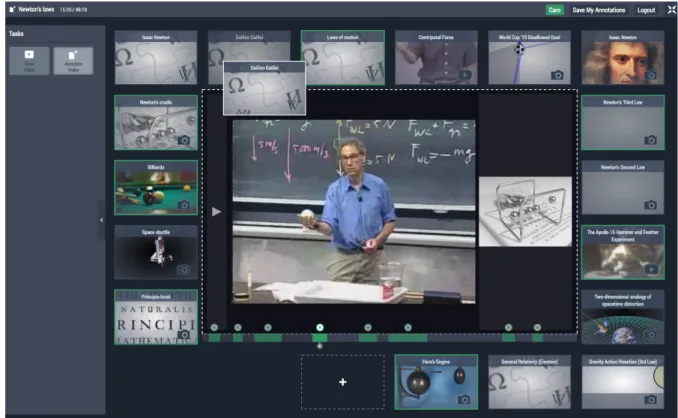Click the camera icon on Newton's Second Law card
This screenshot has width=678, height=418.
point(650,205)
